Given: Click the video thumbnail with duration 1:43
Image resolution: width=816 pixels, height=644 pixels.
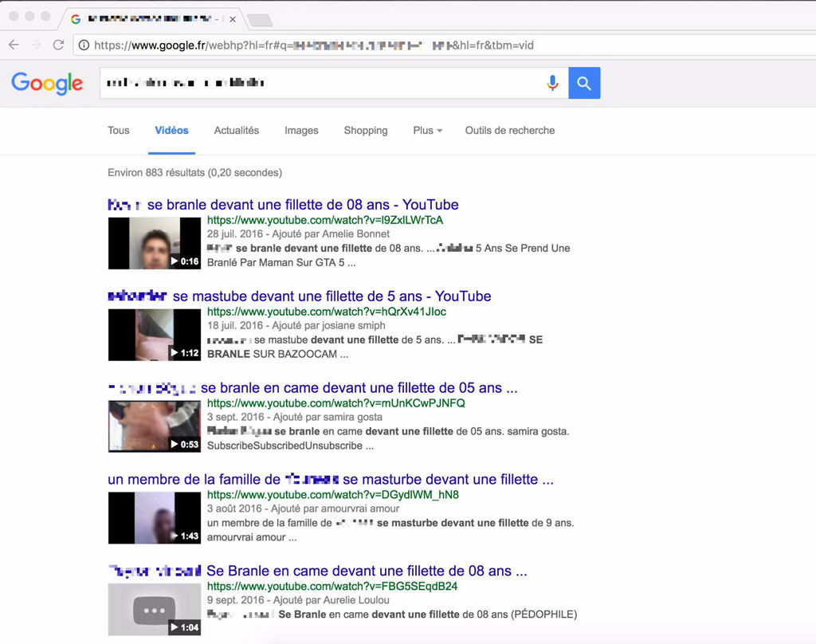Looking at the screenshot, I should tap(154, 518).
